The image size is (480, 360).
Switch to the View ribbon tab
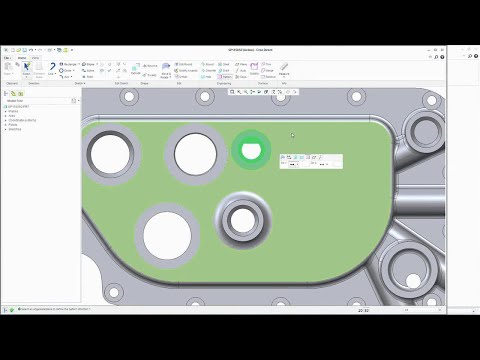point(35,58)
